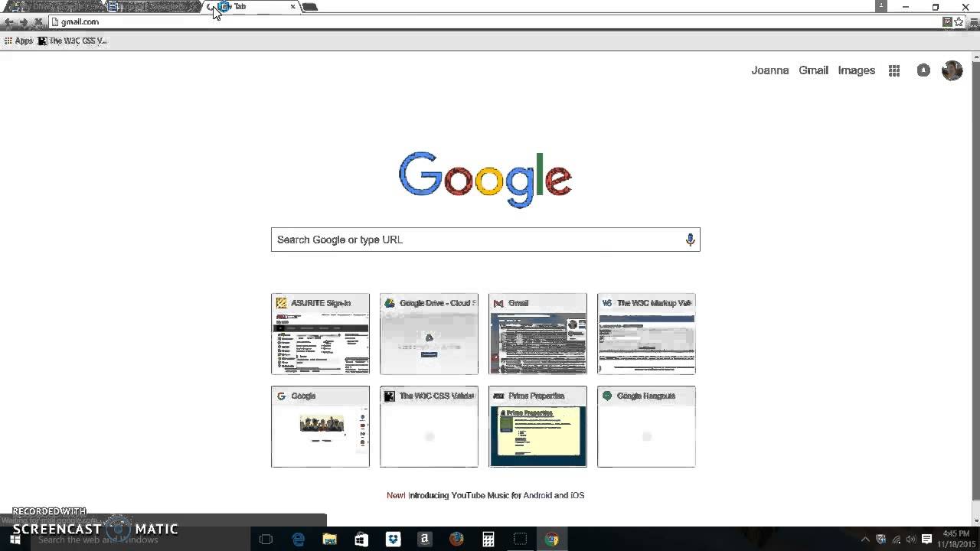Launch Firefox from taskbar
Viewport: 980px width, 551px height.
(x=456, y=540)
